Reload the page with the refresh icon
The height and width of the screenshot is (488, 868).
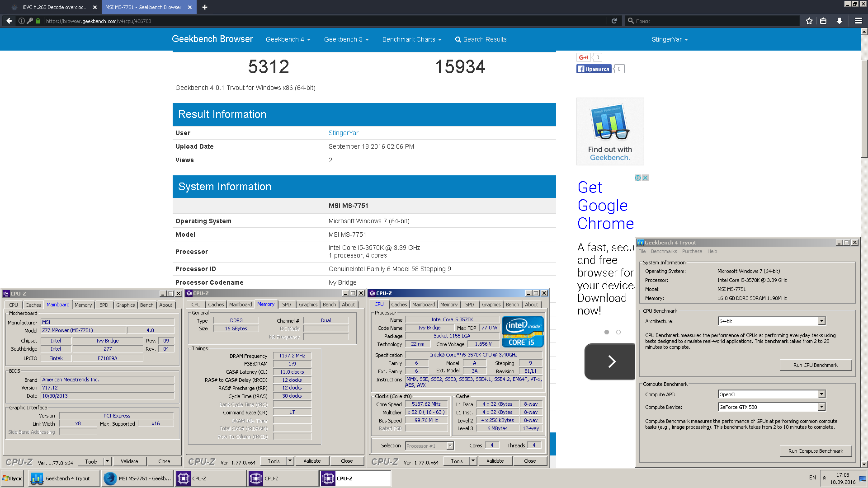click(614, 21)
